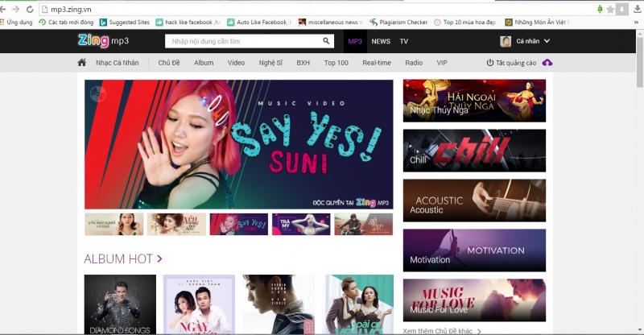The height and width of the screenshot is (335, 644).
Task: Select the first slider thumbnail yêu một người
Action: [x=114, y=224]
